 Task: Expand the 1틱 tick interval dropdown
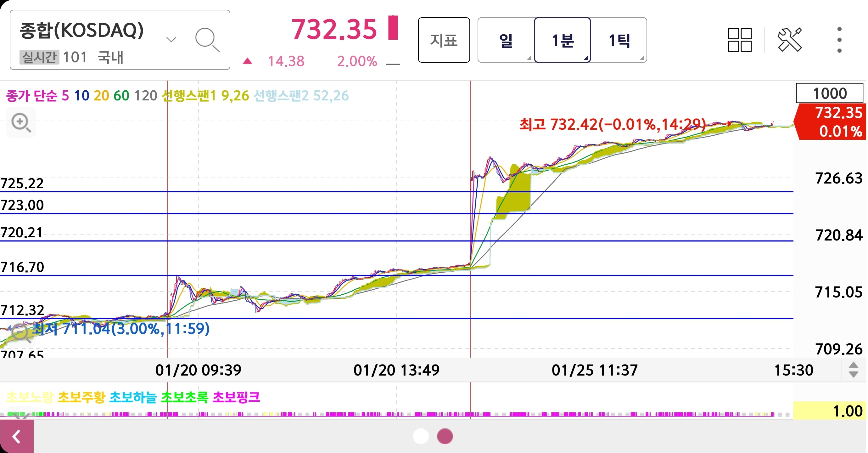[x=619, y=40]
